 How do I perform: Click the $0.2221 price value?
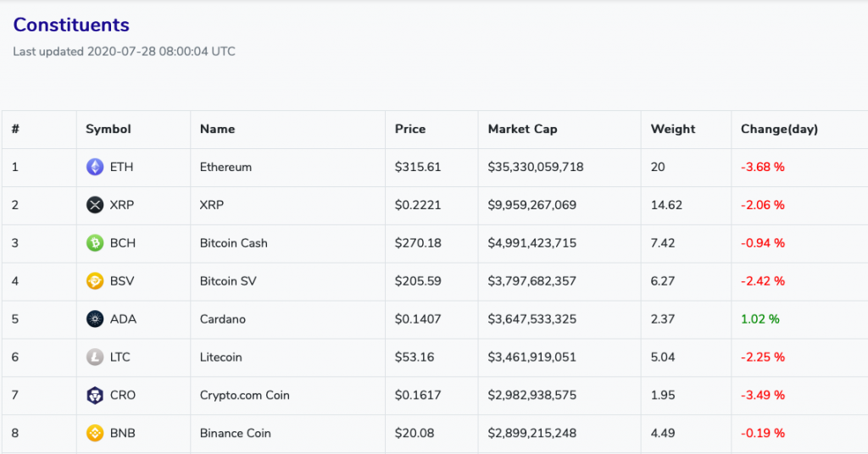[x=418, y=205]
